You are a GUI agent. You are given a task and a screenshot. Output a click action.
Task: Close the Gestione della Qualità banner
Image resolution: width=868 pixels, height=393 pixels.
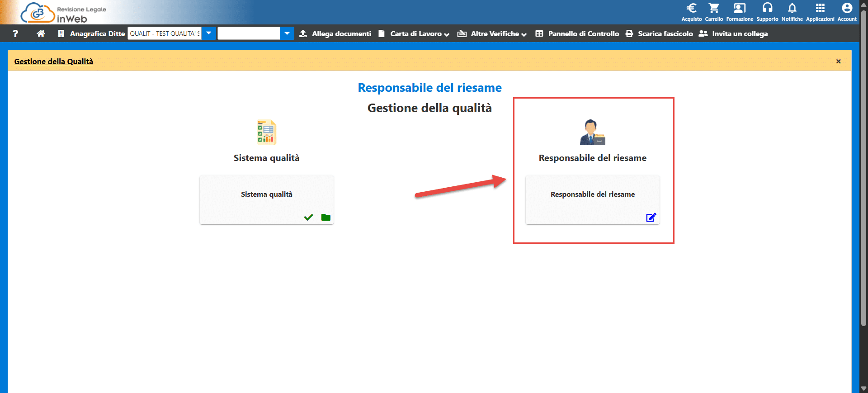click(x=838, y=62)
